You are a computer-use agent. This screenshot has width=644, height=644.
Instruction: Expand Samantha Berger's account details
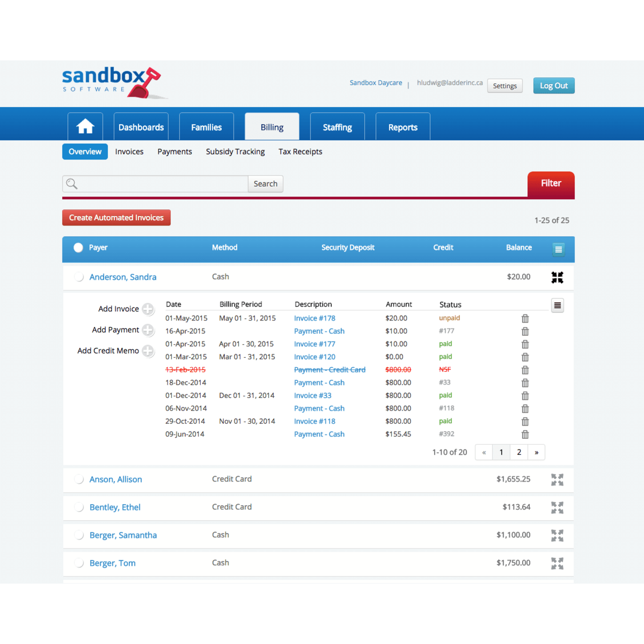tap(557, 535)
